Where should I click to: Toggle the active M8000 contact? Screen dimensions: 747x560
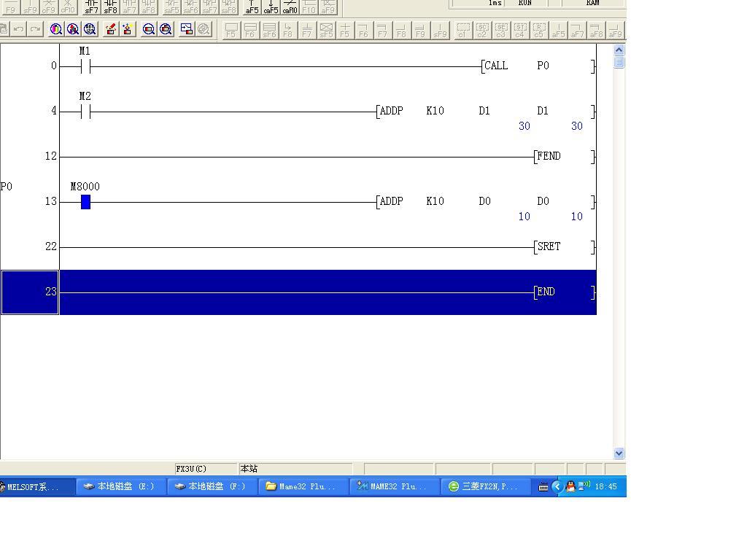(x=85, y=202)
